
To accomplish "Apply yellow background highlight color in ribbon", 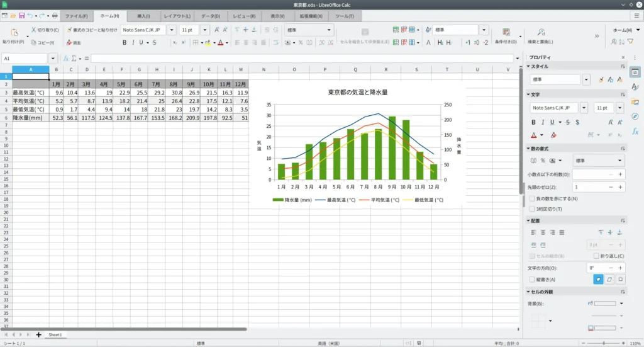I will pos(208,42).
